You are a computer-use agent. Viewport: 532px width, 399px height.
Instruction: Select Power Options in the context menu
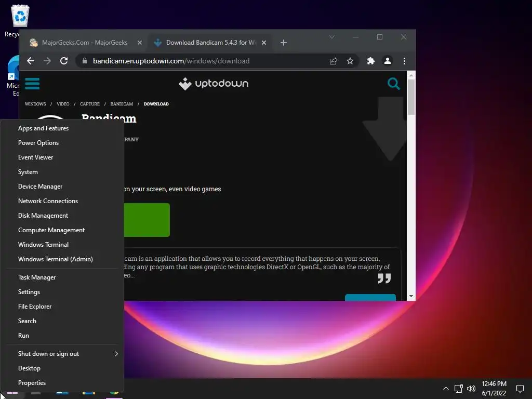click(62, 143)
